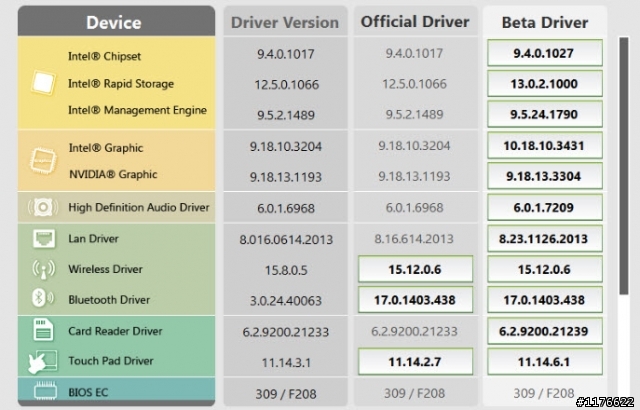The height and width of the screenshot is (410, 640).
Task: Click the Official Driver column header
Action: click(416, 21)
